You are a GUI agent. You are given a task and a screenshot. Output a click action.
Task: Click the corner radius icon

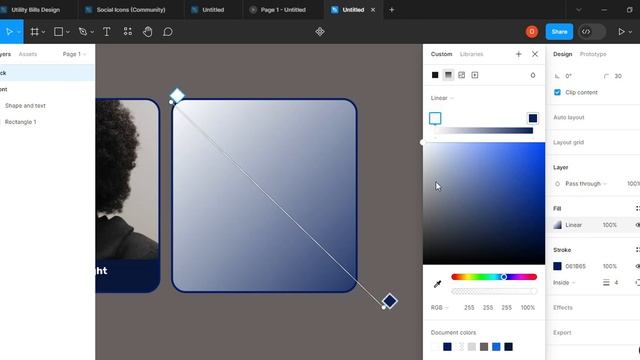[606, 76]
